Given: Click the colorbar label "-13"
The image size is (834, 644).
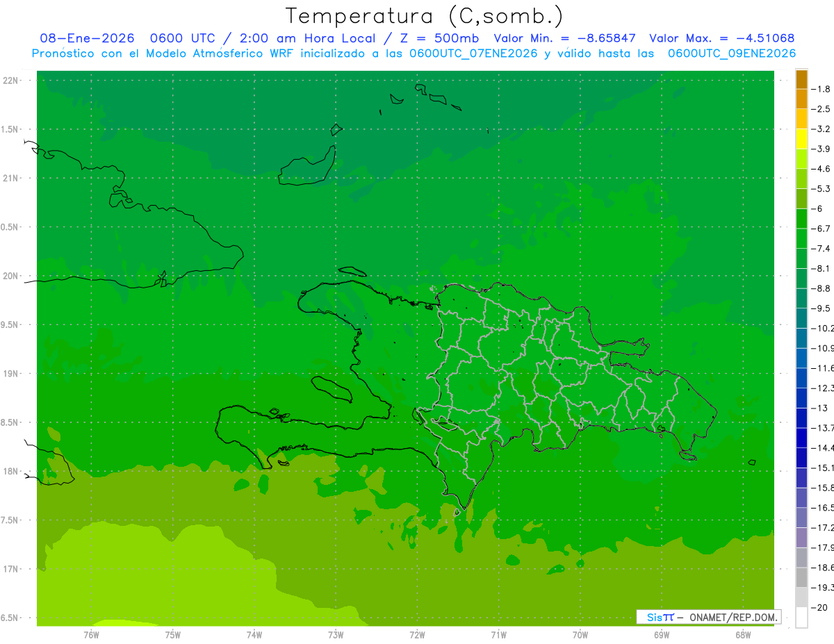Looking at the screenshot, I should [x=820, y=408].
